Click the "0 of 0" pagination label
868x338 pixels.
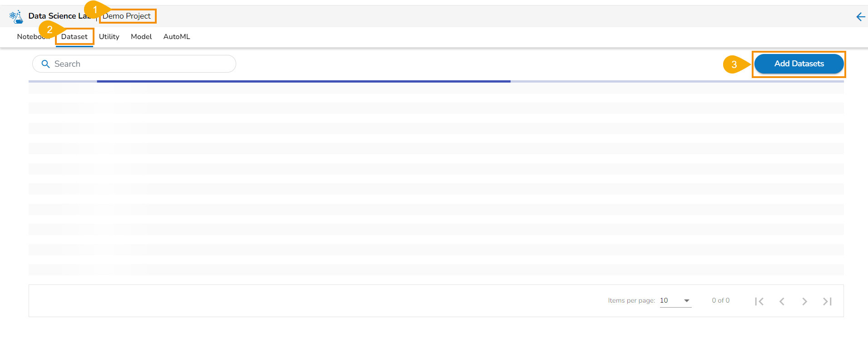pyautogui.click(x=721, y=300)
